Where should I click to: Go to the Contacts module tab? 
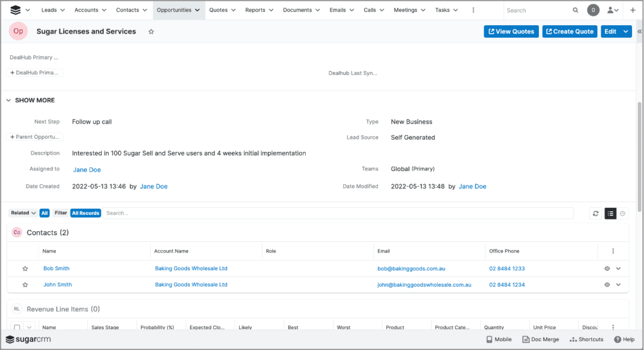127,10
